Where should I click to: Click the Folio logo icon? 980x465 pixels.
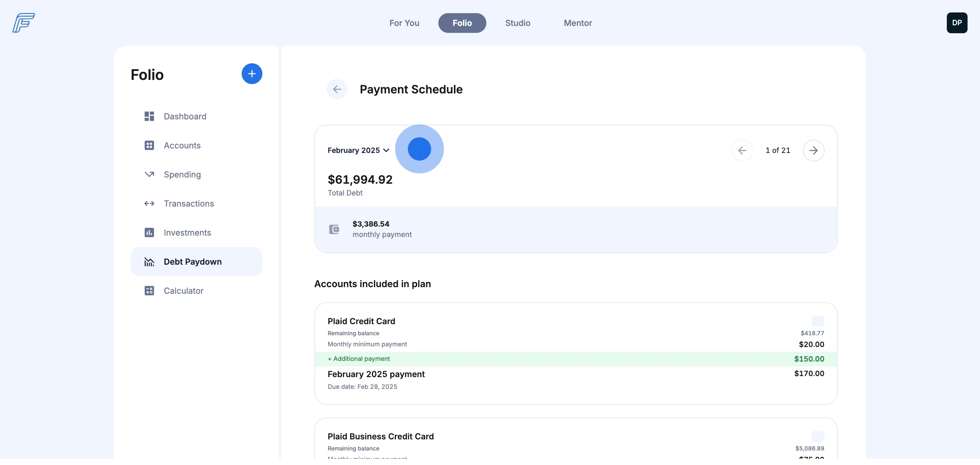tap(24, 23)
